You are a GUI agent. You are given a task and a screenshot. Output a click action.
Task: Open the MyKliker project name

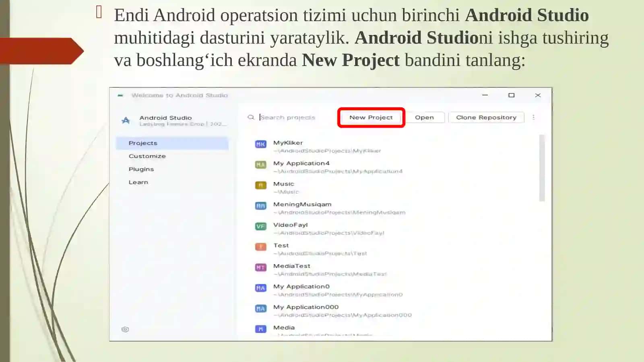[x=288, y=143]
